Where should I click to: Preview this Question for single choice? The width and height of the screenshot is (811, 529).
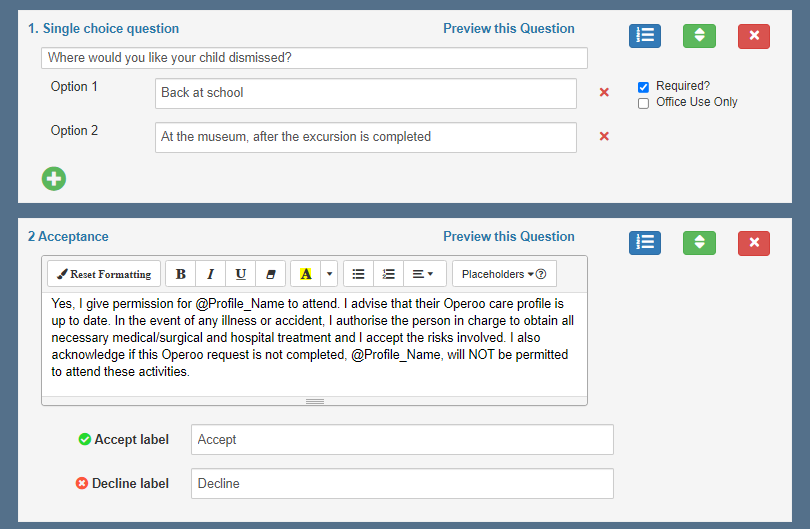508,29
